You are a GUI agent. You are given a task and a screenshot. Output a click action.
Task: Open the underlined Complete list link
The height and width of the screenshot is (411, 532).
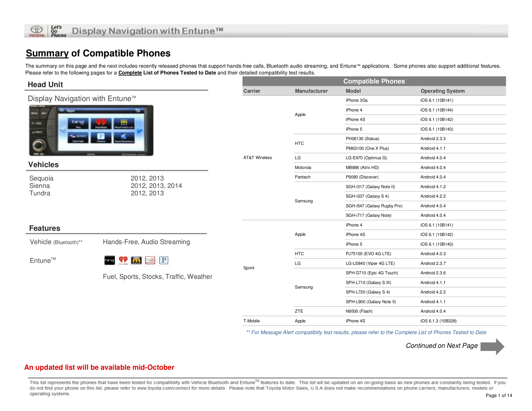[130, 73]
